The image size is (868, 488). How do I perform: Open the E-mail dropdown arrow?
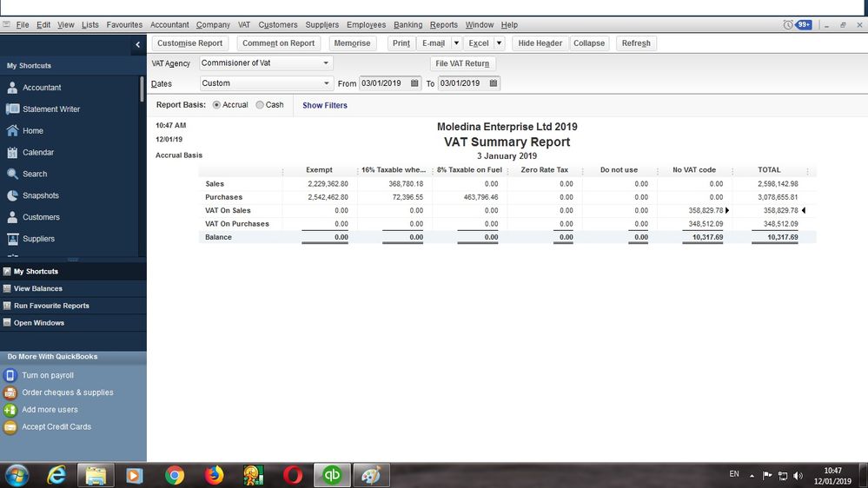pyautogui.click(x=456, y=43)
